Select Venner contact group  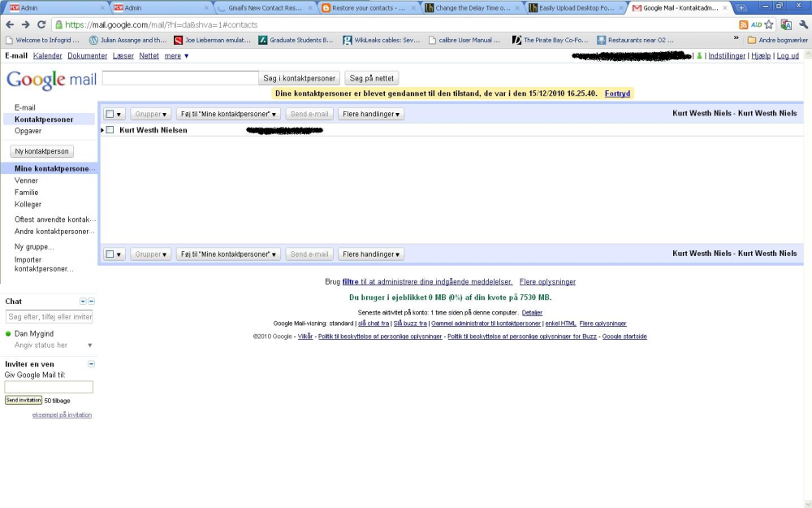point(27,180)
